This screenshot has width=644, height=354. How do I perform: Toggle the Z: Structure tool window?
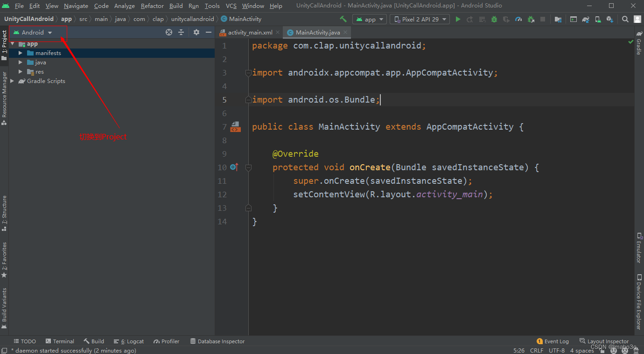click(4, 213)
